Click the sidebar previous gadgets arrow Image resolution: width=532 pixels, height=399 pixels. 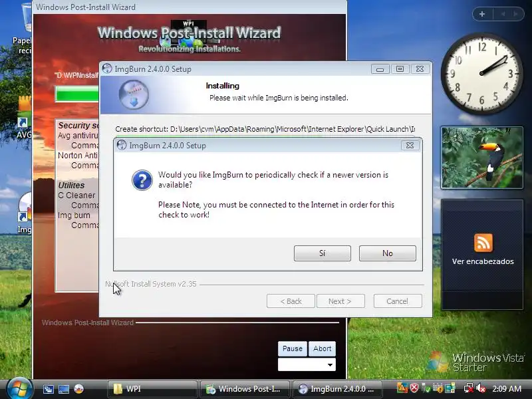(503, 14)
